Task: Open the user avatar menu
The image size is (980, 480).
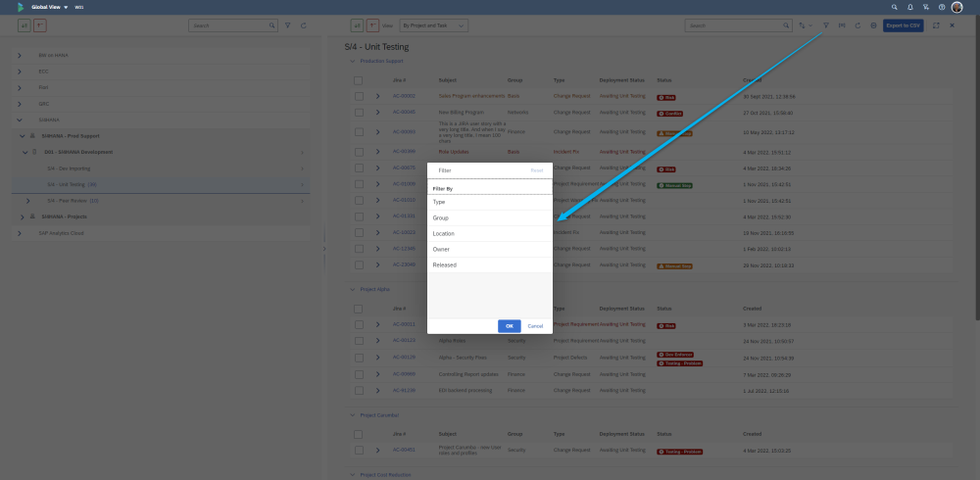Action: tap(956, 7)
